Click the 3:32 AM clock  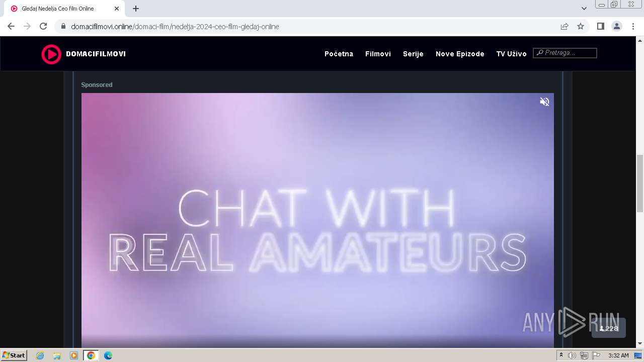click(618, 355)
